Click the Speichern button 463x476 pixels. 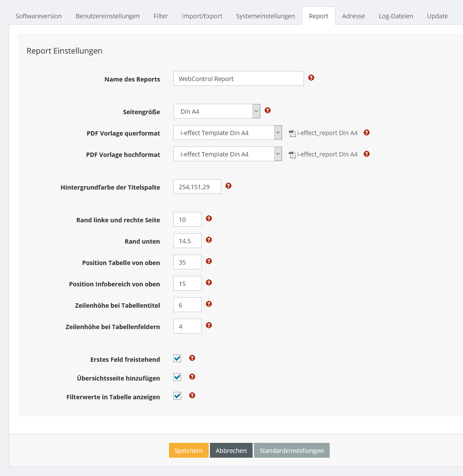(188, 451)
